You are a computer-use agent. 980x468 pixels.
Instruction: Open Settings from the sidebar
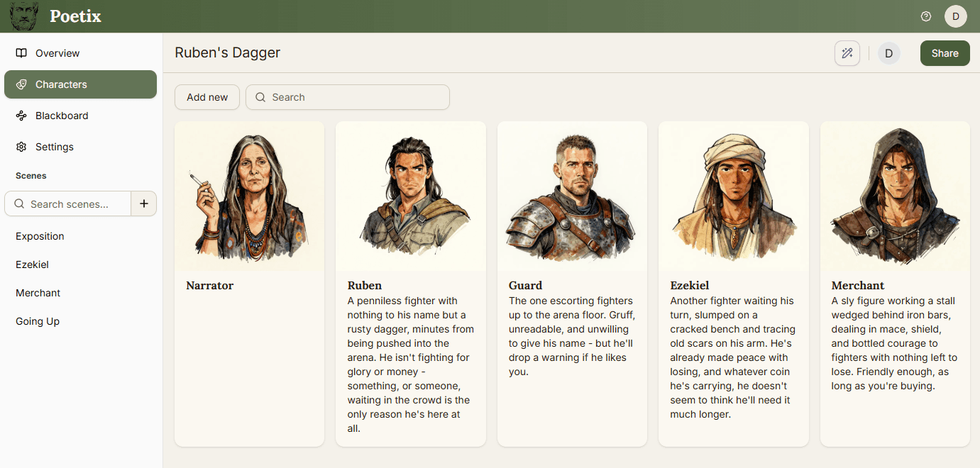[80, 147]
